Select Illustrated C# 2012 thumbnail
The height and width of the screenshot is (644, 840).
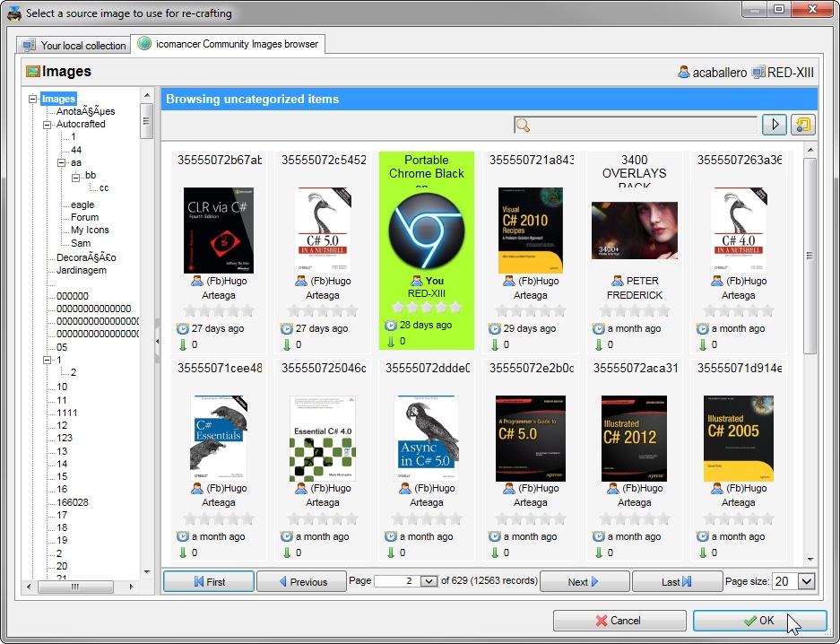[x=635, y=439]
